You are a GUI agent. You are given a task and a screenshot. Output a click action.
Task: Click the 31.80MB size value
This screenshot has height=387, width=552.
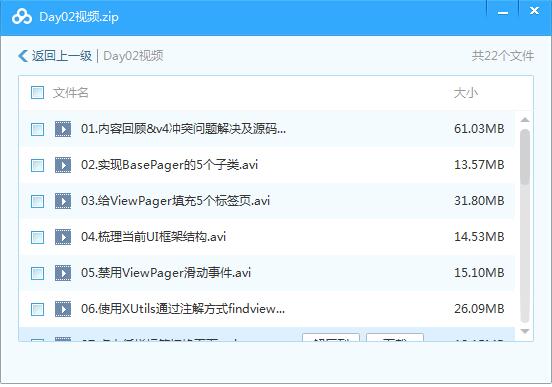coord(479,201)
